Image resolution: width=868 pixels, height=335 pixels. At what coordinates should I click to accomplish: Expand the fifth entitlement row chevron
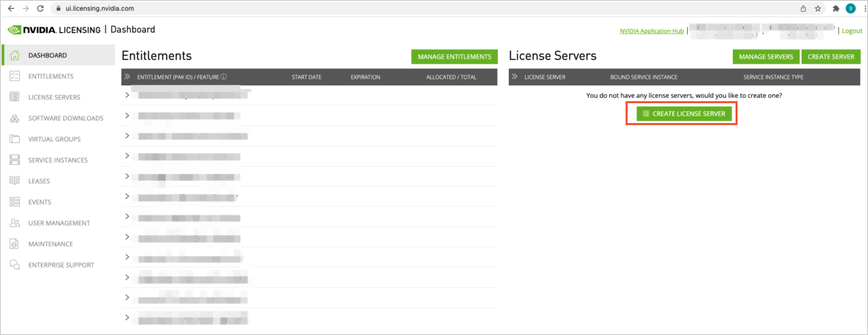click(127, 176)
